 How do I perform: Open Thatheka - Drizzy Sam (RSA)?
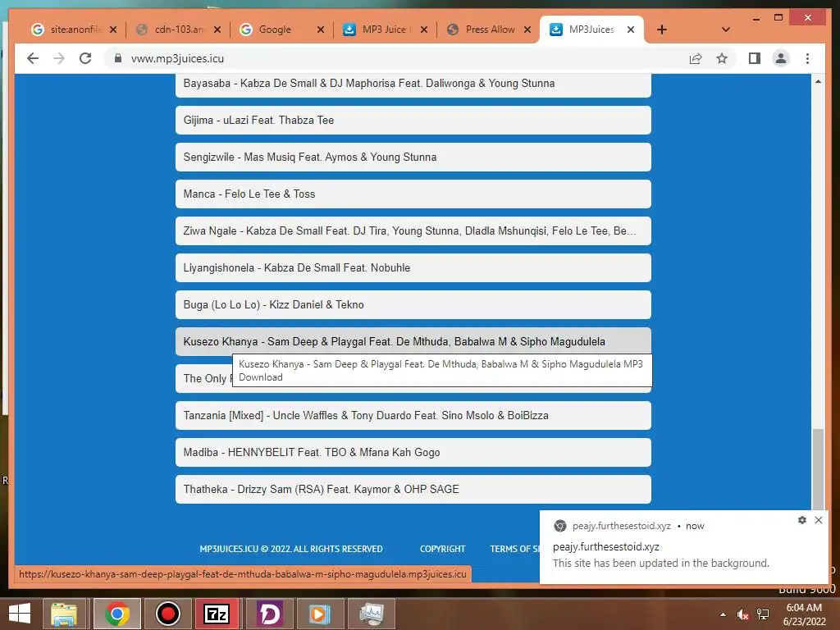[413, 489]
